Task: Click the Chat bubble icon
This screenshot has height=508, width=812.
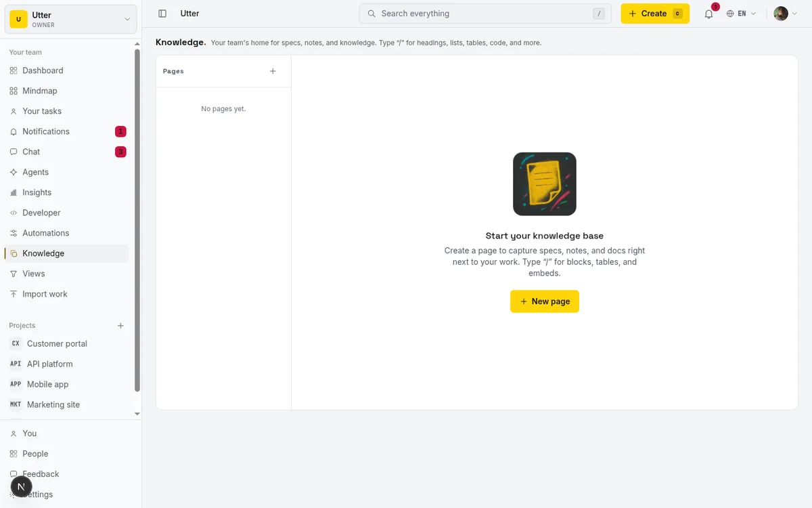Action: point(14,152)
